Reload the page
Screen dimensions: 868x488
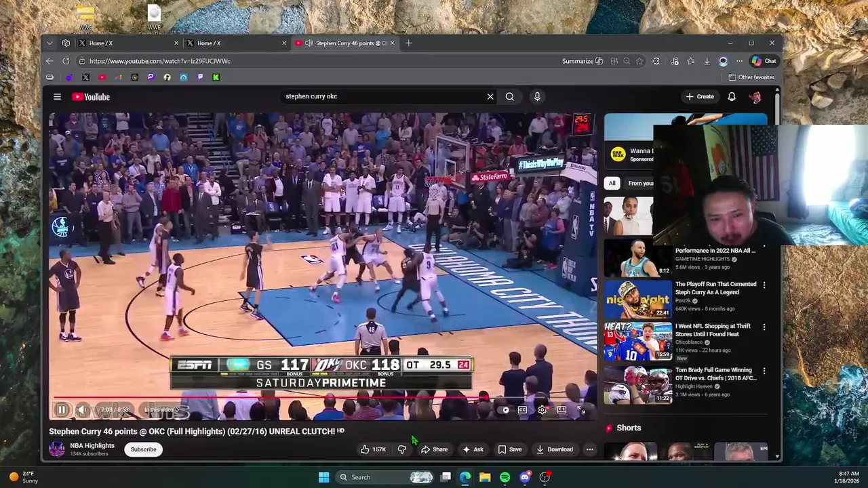tap(66, 61)
